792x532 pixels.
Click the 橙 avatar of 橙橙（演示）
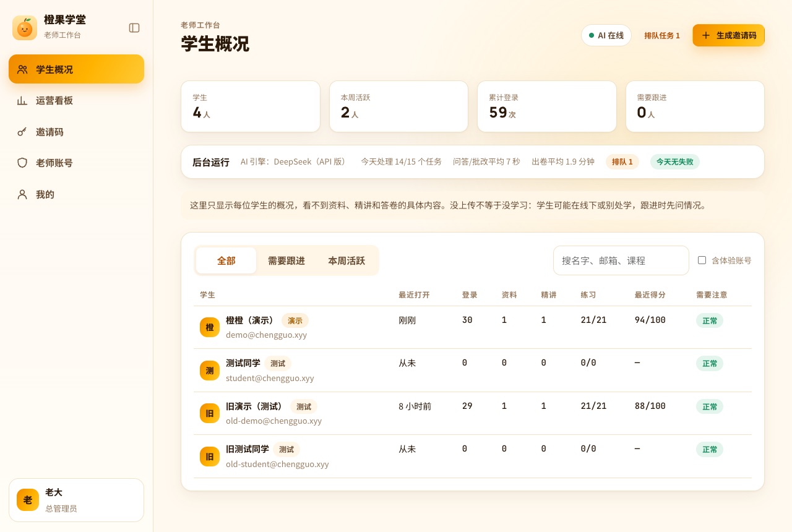coord(210,327)
